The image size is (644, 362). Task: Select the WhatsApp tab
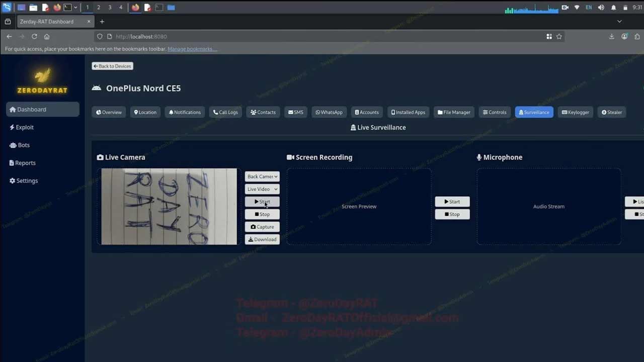click(x=329, y=112)
